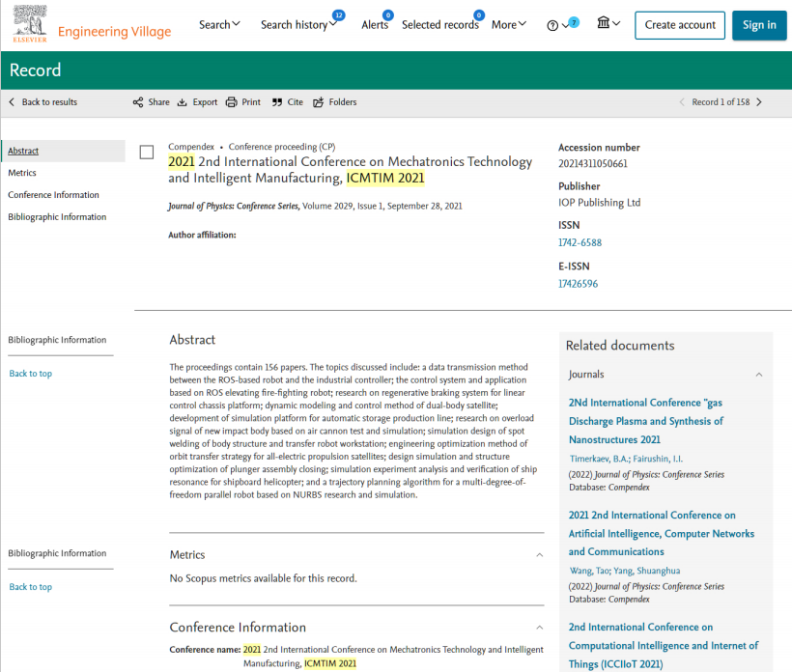Click Journal of Physics: Conference Series source
This screenshot has width=792, height=672.
click(x=234, y=206)
